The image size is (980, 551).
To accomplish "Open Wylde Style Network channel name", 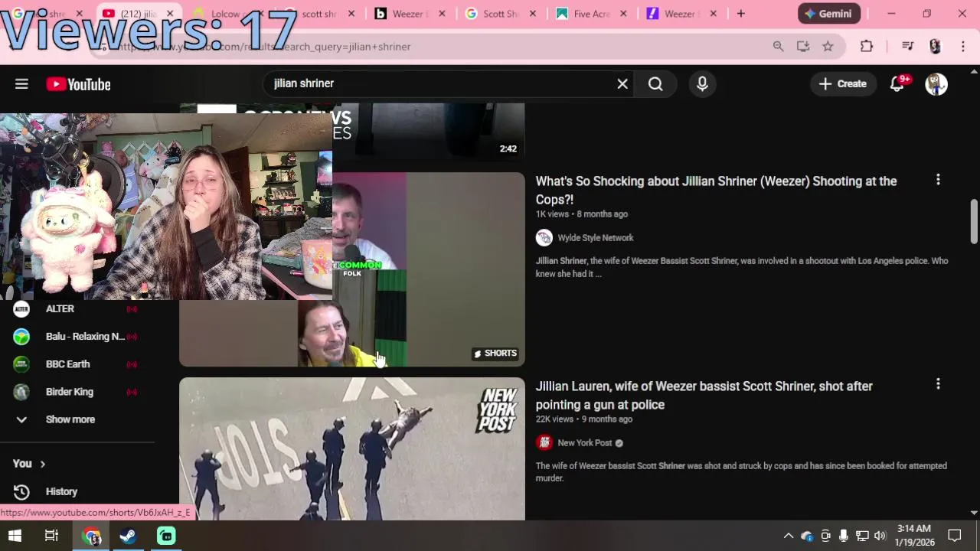I will tap(596, 238).
